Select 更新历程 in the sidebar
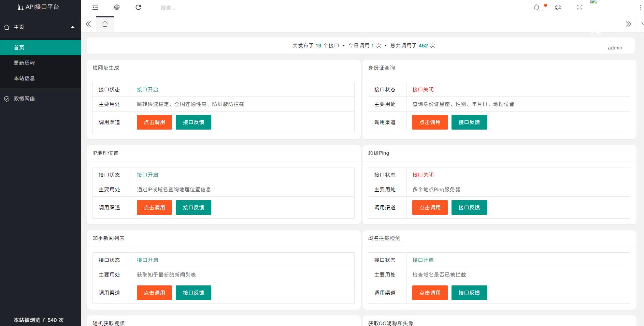644x326 pixels. point(24,63)
